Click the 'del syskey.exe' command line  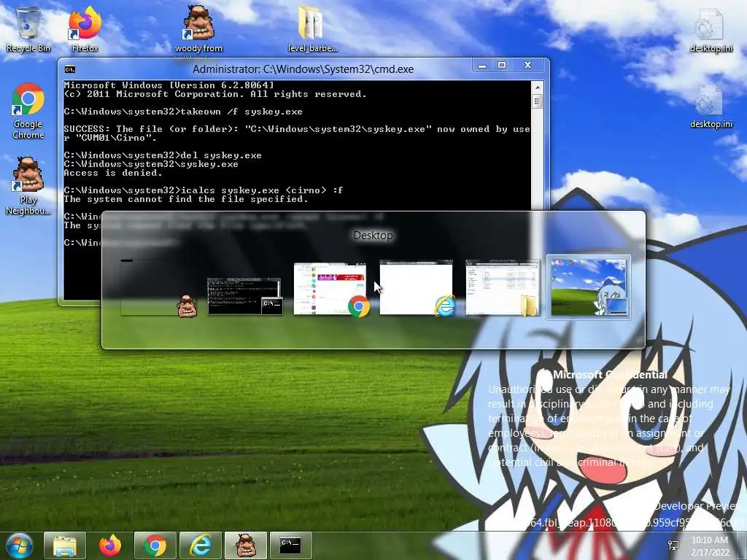coord(163,155)
